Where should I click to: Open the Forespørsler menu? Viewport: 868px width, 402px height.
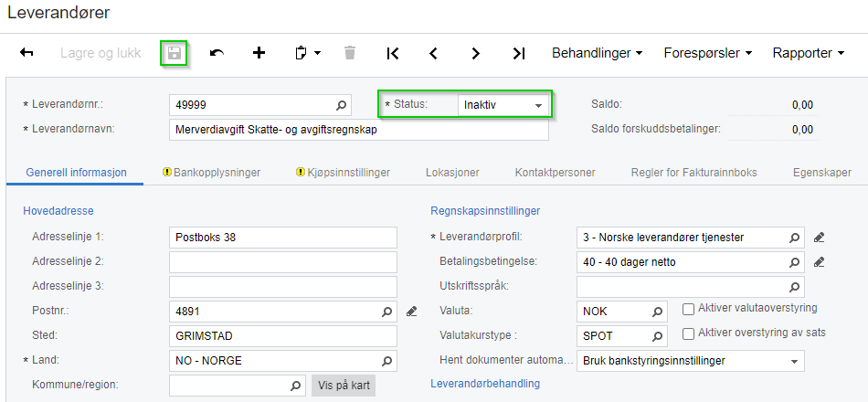point(708,53)
